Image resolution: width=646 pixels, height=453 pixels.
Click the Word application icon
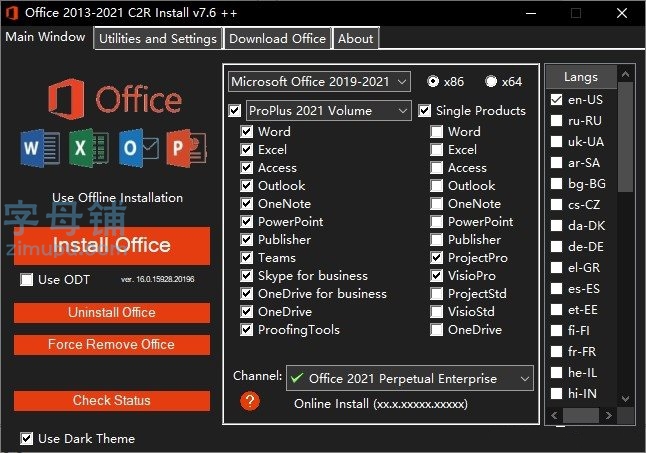pyautogui.click(x=40, y=149)
